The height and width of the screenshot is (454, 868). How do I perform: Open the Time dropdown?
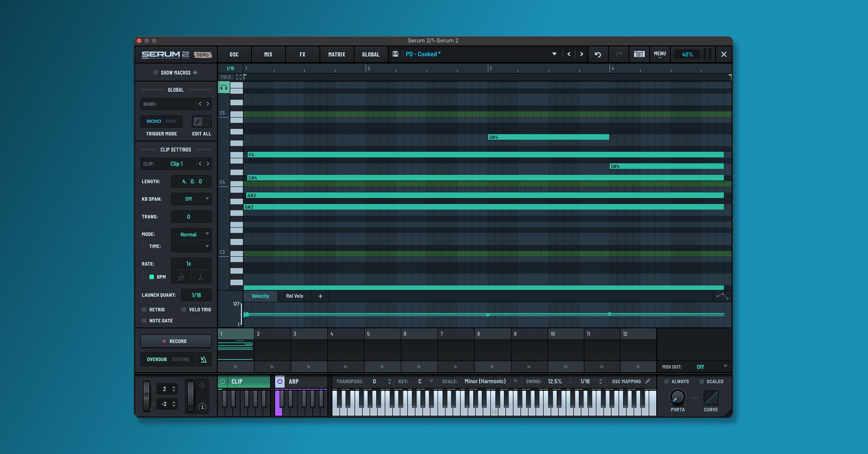point(191,246)
